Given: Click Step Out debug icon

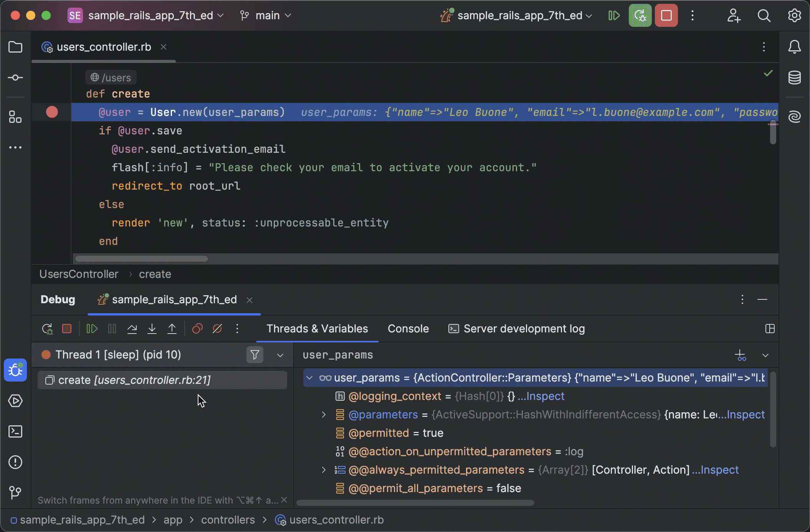Looking at the screenshot, I should pos(172,329).
